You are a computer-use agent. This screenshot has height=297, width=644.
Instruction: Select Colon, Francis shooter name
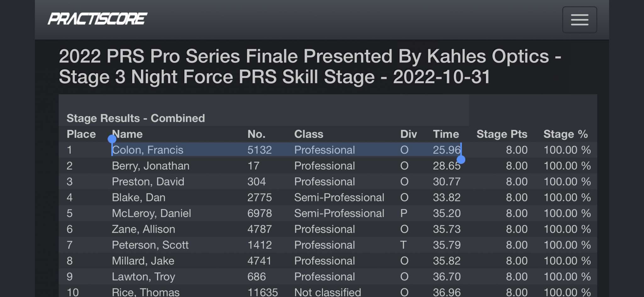(x=147, y=150)
